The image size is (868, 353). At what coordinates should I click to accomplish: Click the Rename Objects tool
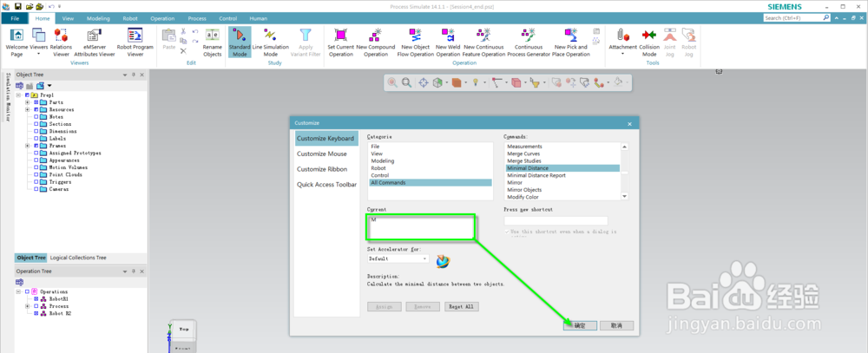click(x=212, y=42)
